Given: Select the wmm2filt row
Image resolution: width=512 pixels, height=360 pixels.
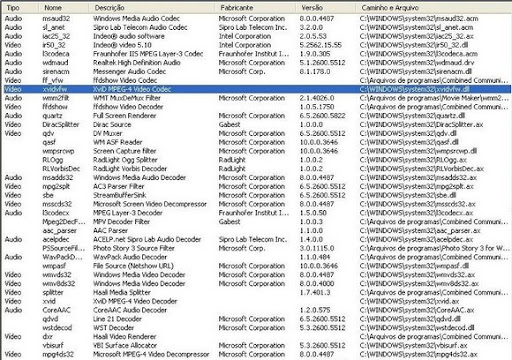Looking at the screenshot, I should [257, 98].
